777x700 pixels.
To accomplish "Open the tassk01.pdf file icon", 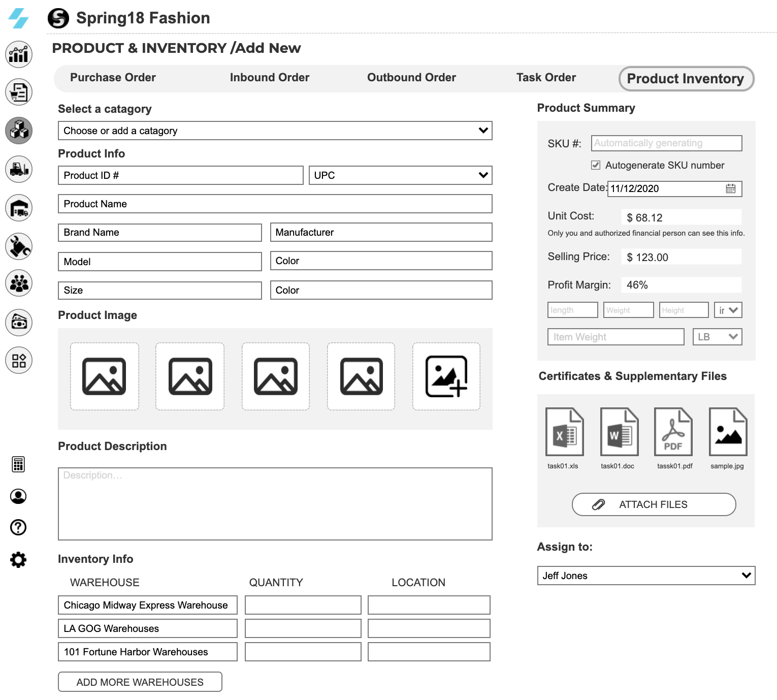I will (673, 432).
